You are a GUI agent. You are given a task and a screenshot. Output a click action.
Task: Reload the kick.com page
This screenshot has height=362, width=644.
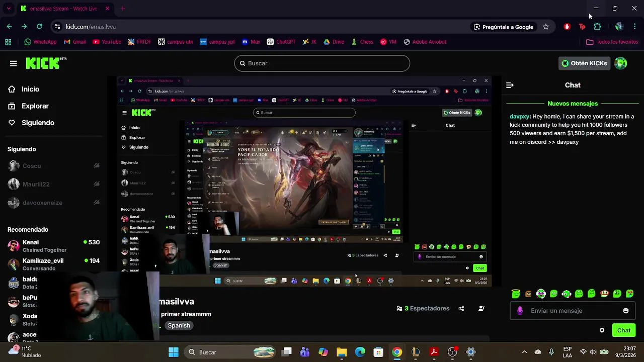point(39,27)
